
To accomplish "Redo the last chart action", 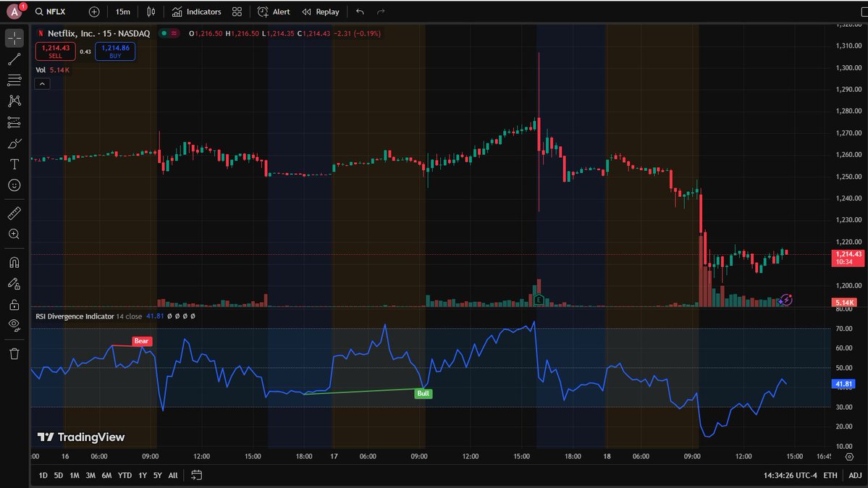I will point(381,12).
